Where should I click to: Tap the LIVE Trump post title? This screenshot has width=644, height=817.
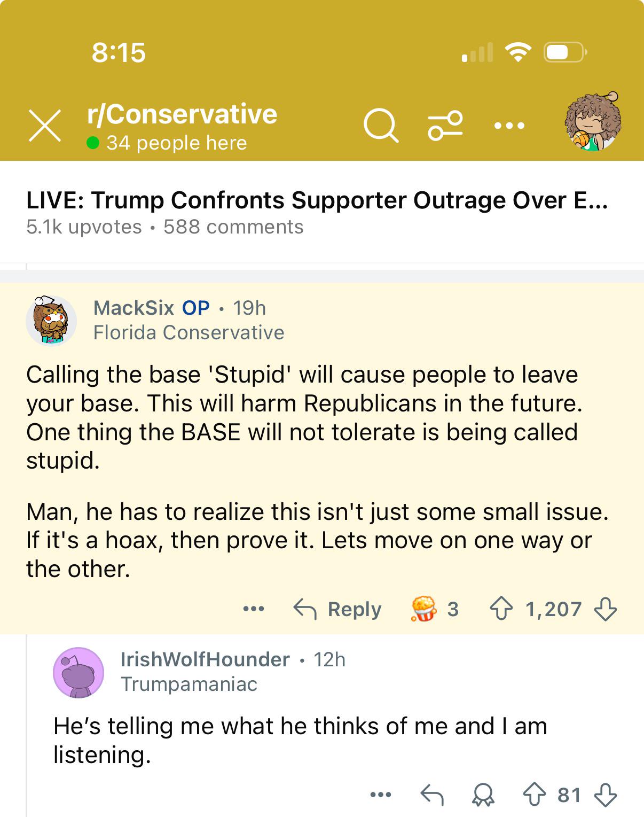point(317,201)
